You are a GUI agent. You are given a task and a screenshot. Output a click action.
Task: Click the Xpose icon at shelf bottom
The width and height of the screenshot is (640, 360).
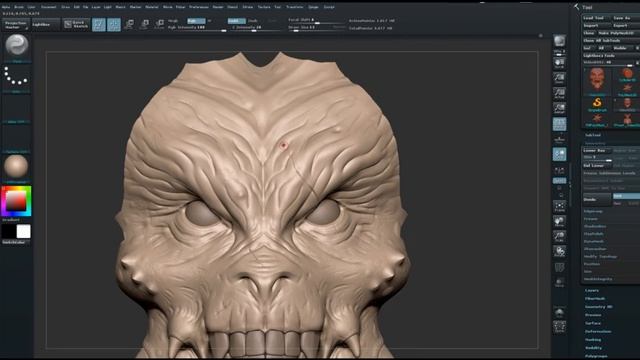tap(560, 327)
